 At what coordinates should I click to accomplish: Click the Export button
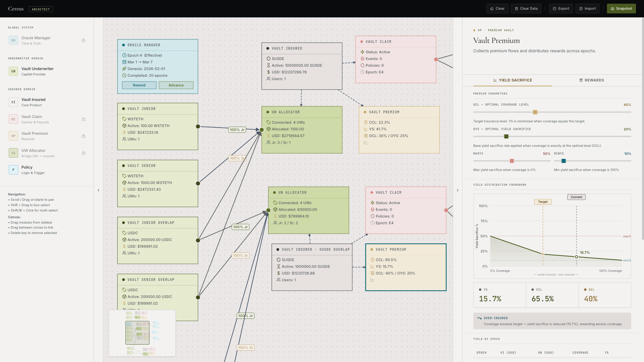coord(561,9)
